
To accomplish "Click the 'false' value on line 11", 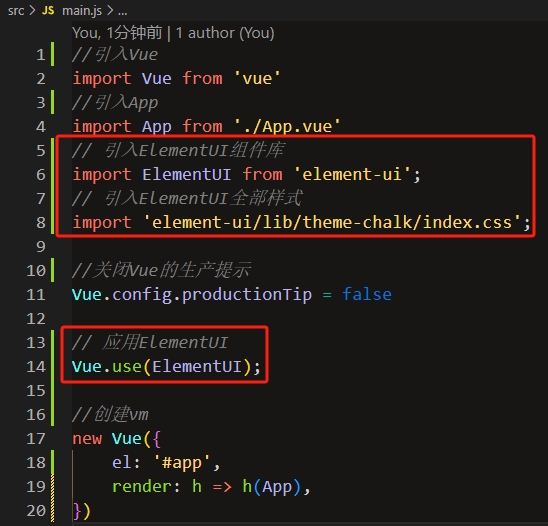I will [x=367, y=294].
